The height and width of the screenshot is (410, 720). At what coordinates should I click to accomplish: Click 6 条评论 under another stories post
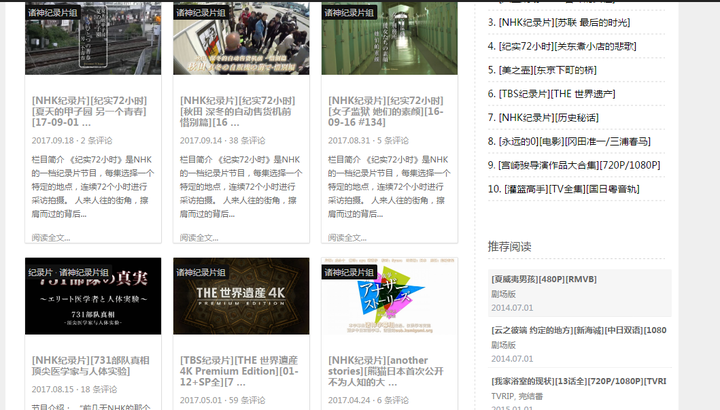coord(393,400)
